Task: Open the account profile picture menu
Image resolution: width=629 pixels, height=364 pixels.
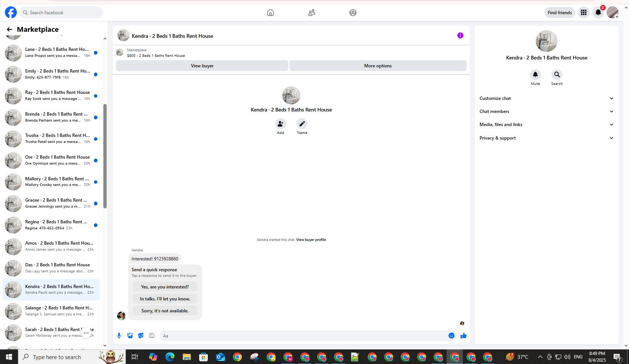Action: (613, 12)
